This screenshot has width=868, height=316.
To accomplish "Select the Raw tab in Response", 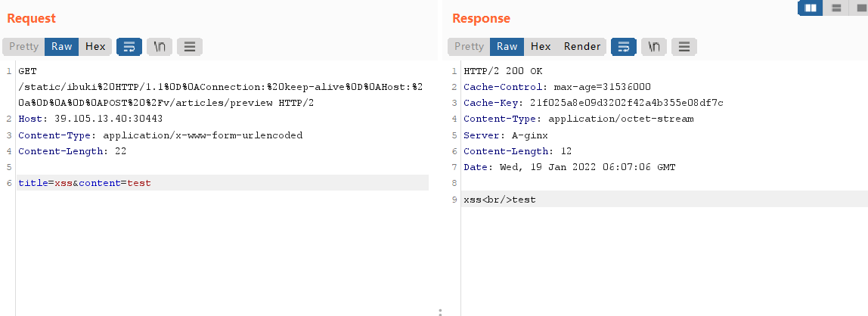I will click(507, 47).
